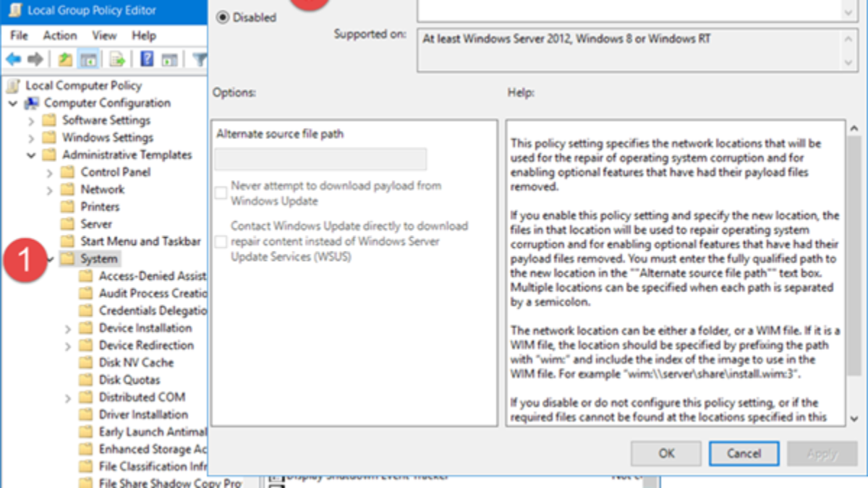Toggle the Show/Hide Action Pane icon
The height and width of the screenshot is (488, 868).
169,59
